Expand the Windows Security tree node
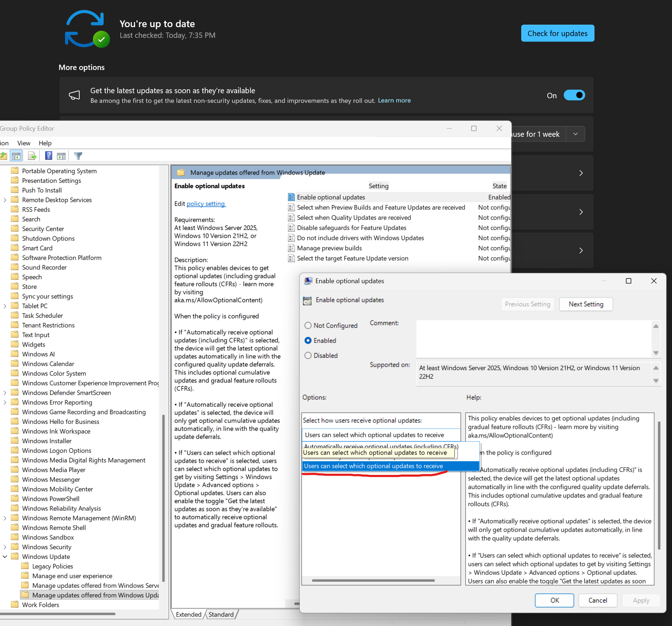 [5, 547]
